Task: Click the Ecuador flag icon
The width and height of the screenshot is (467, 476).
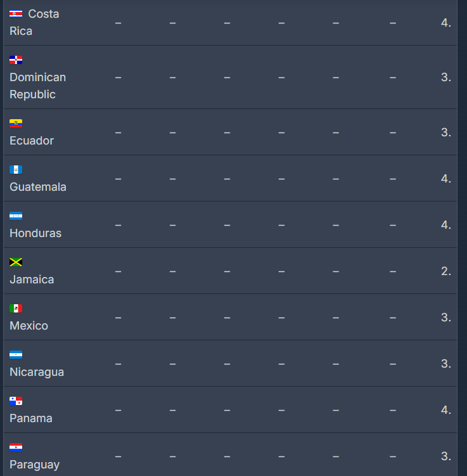Action: [x=16, y=124]
